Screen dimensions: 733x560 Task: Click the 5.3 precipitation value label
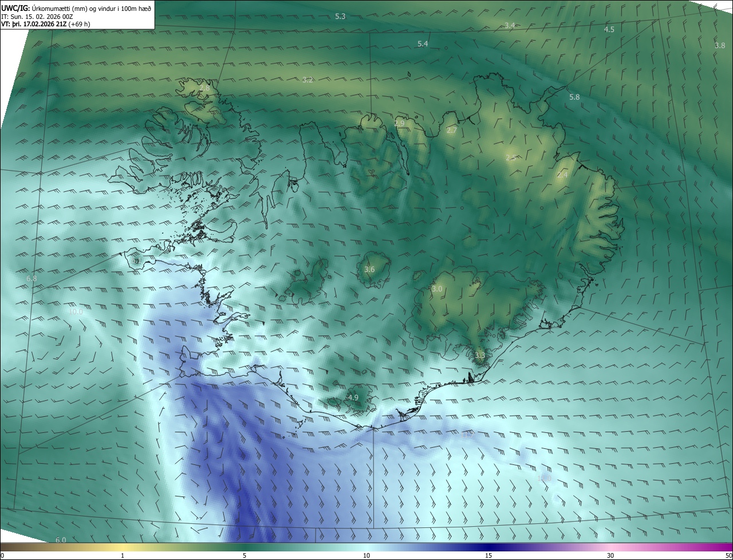pos(340,17)
